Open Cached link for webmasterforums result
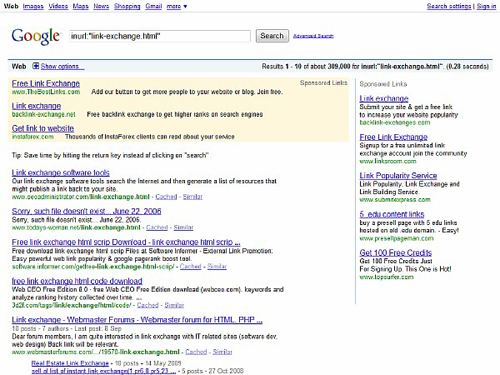 pos(196,352)
